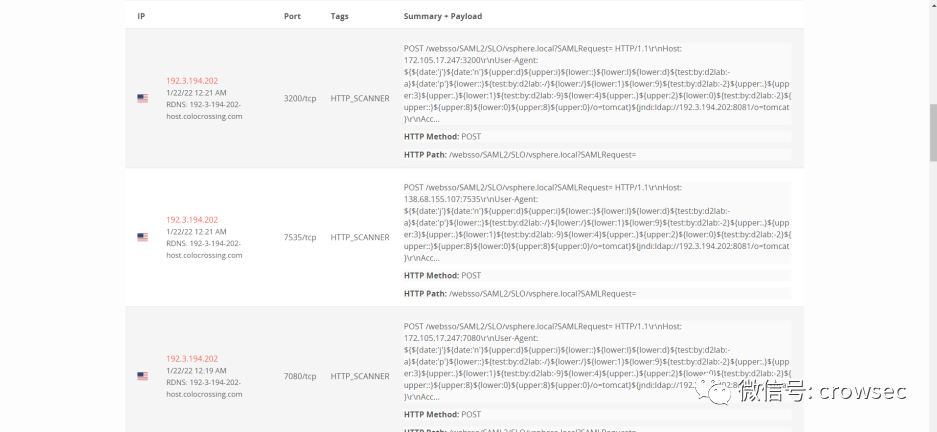The width and height of the screenshot is (937, 432).
Task: Click the Summary + Payload column header
Action: click(x=443, y=16)
